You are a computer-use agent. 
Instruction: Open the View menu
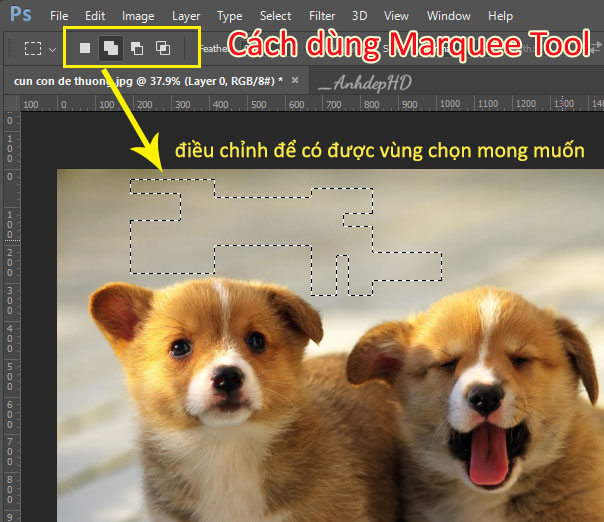[x=396, y=16]
